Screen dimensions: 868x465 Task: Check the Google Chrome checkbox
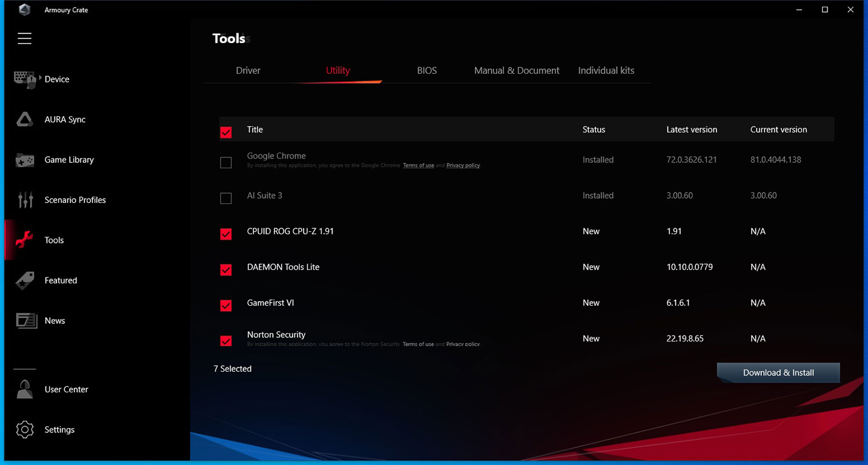(226, 162)
